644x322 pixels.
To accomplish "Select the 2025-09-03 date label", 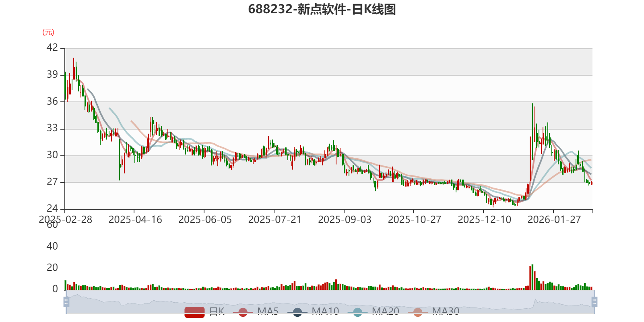I will [345, 220].
